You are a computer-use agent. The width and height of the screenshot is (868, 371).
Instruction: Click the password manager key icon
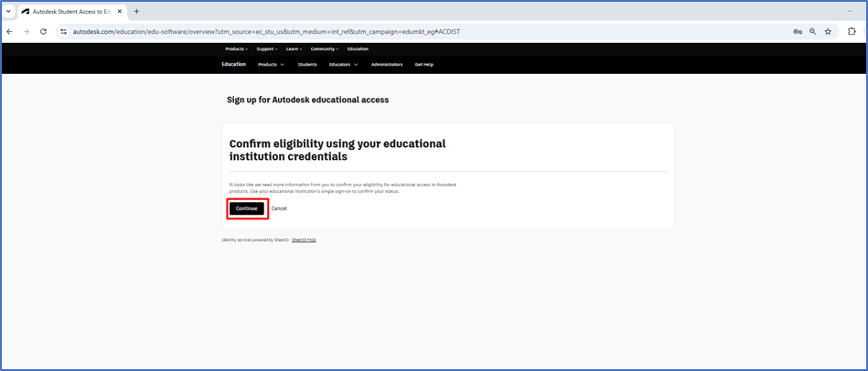click(x=798, y=31)
